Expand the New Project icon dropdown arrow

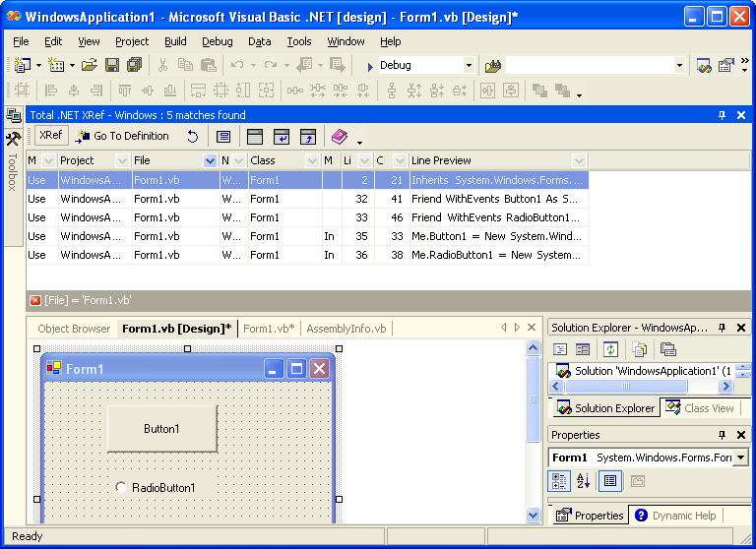[x=38, y=65]
